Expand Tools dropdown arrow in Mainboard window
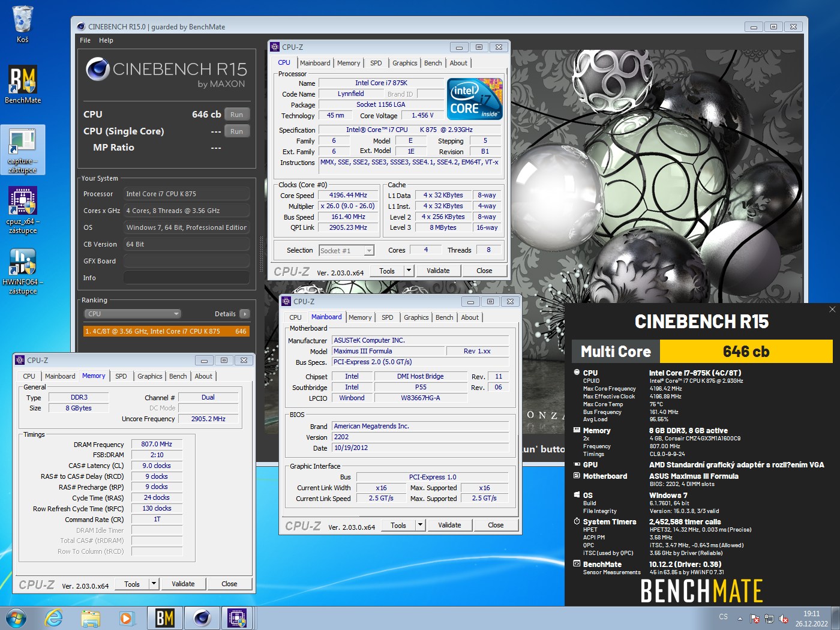Screen dimensions: 840x630 point(420,525)
